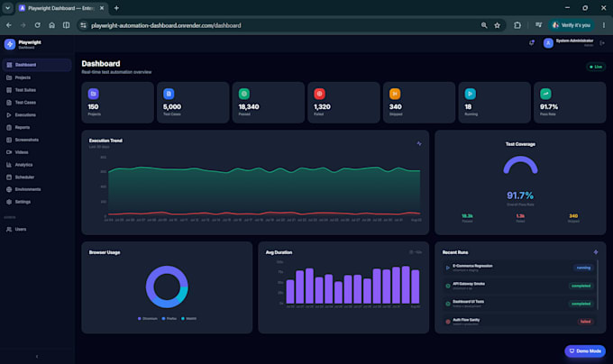This screenshot has width=613, height=364.
Task: Open the notifications bell icon
Action: click(x=532, y=43)
